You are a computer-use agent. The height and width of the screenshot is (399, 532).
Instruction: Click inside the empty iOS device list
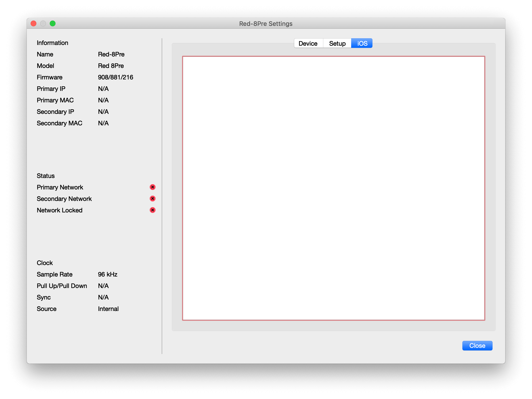pos(334,188)
